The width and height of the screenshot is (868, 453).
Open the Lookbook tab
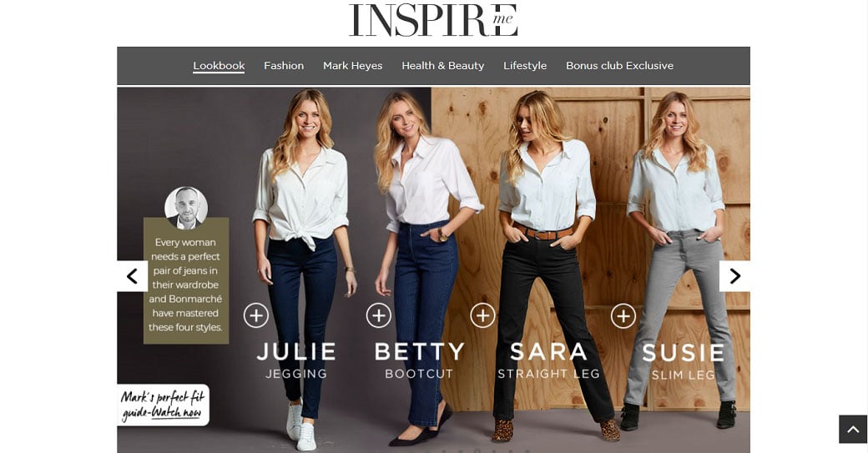pyautogui.click(x=219, y=66)
